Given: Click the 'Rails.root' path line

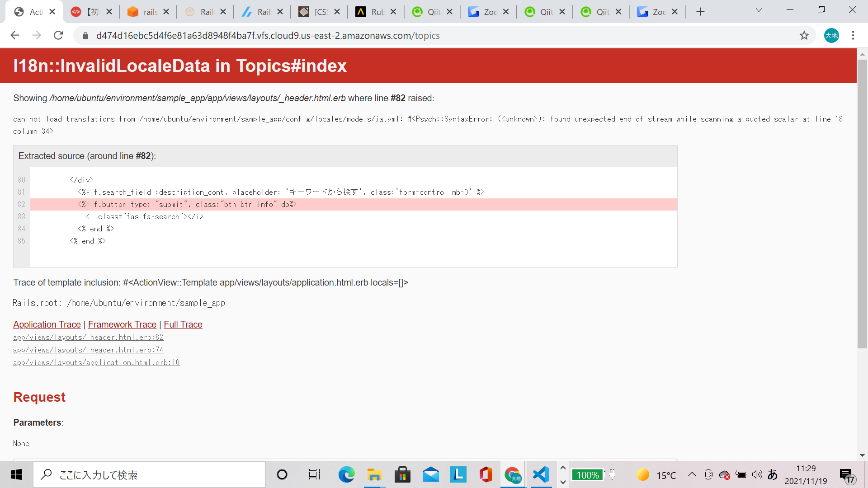Looking at the screenshot, I should (119, 303).
